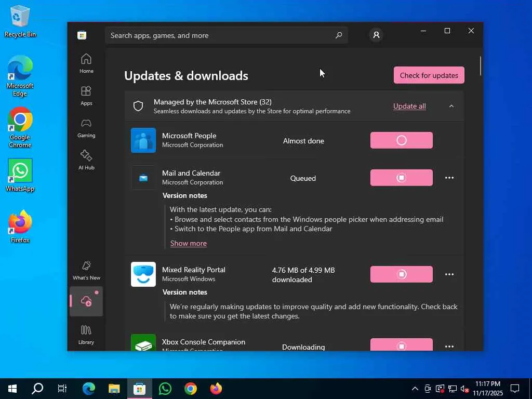Open the AI Hub sidebar item

coord(86,160)
